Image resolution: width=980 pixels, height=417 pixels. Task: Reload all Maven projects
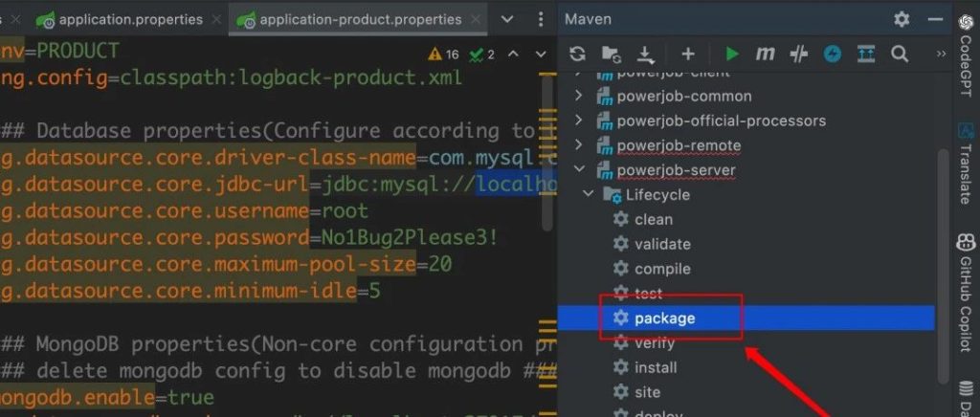pos(577,55)
